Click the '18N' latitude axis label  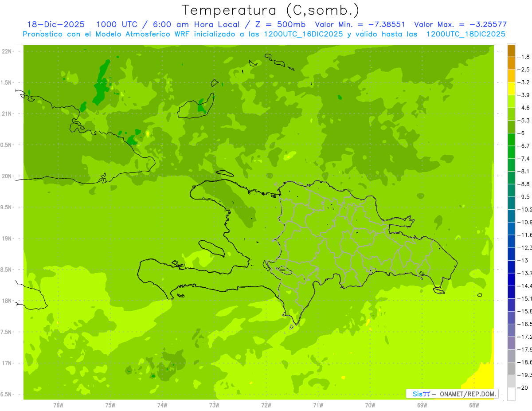pyautogui.click(x=7, y=301)
